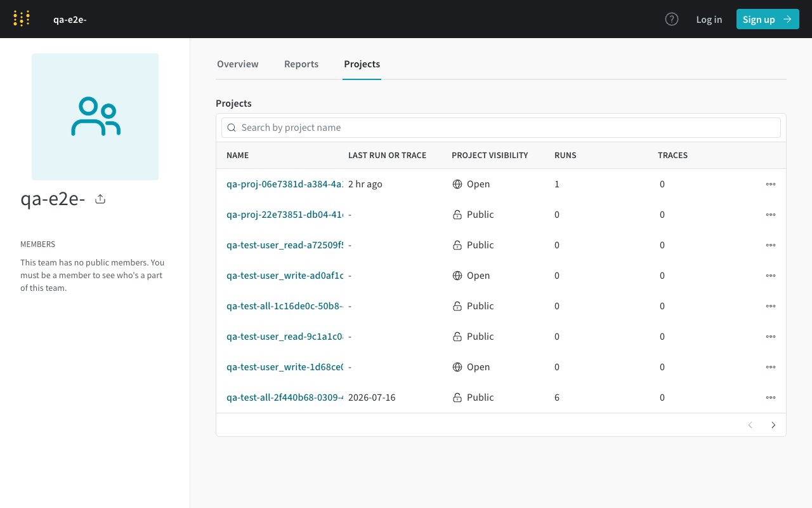Screen dimensions: 812x508
Task: Click the LAST RUN OR TRACE column header
Action: [387, 156]
